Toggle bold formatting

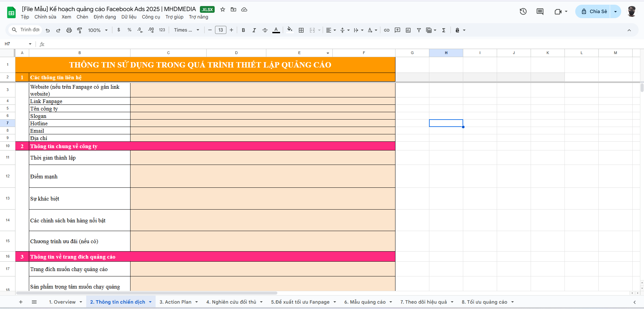tap(244, 30)
